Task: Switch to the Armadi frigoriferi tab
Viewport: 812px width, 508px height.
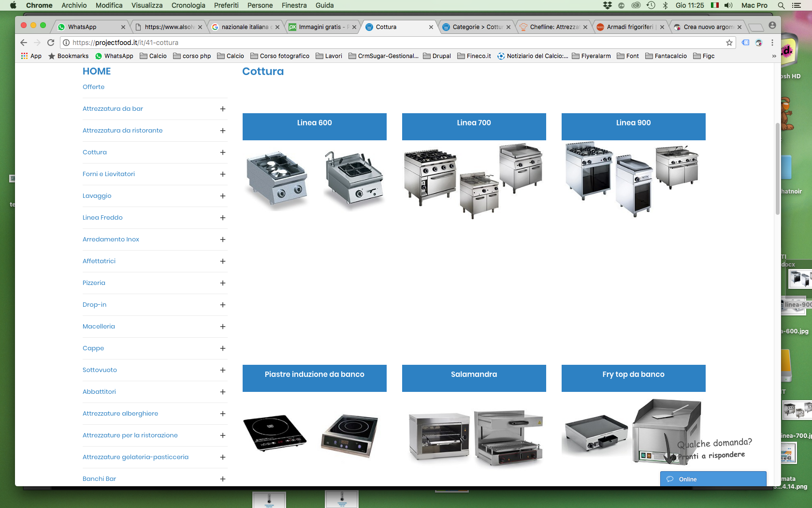Action: pyautogui.click(x=630, y=27)
